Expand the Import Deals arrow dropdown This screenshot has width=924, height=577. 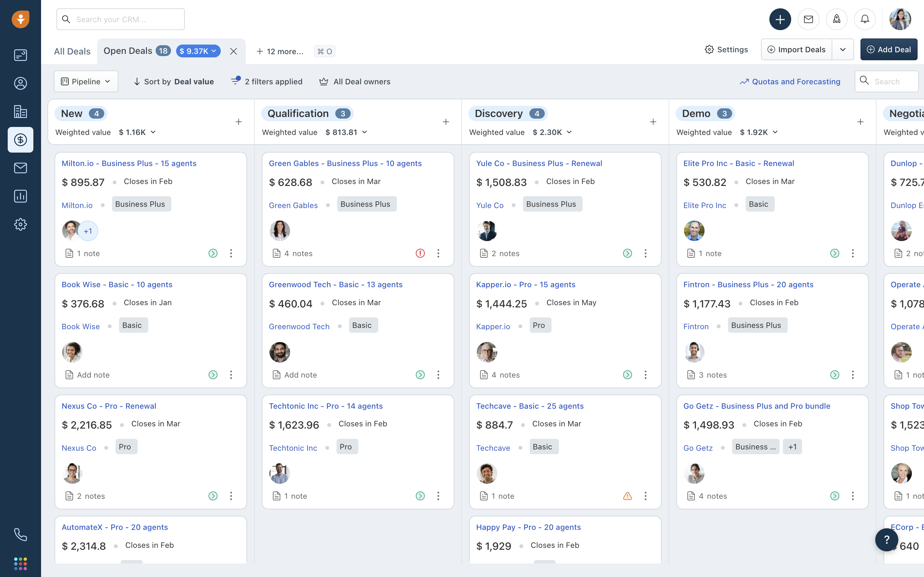coord(843,50)
